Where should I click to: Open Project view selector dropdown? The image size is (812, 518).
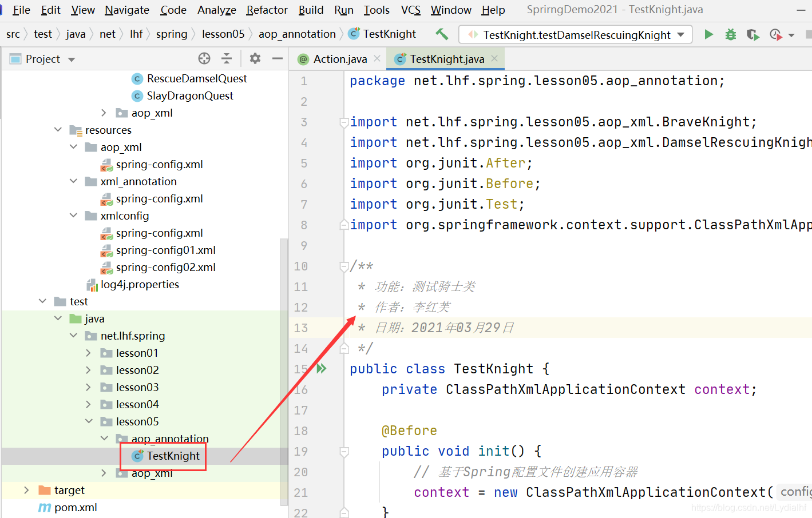72,59
